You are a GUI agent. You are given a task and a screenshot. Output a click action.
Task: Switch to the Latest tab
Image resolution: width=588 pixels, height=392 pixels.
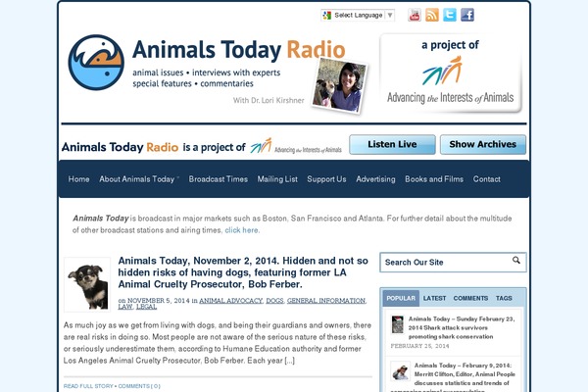click(x=434, y=298)
